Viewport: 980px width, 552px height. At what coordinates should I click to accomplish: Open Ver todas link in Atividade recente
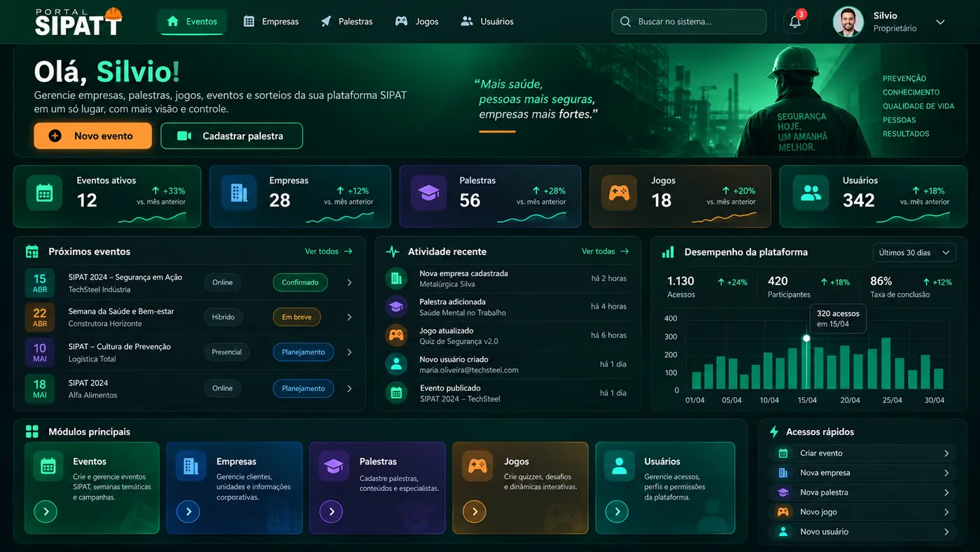click(605, 251)
